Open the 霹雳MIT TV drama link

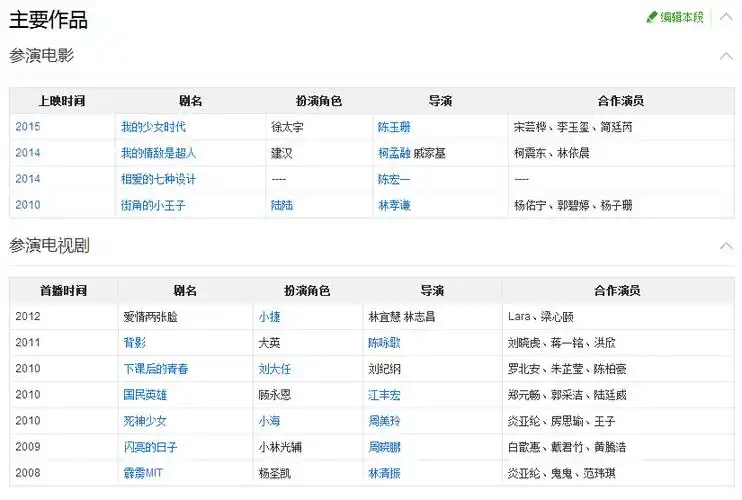tap(143, 473)
